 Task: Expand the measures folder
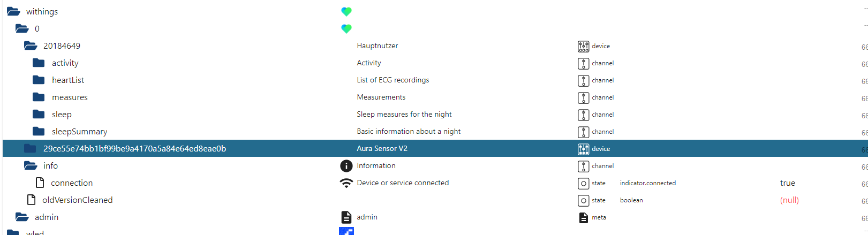coord(39,97)
